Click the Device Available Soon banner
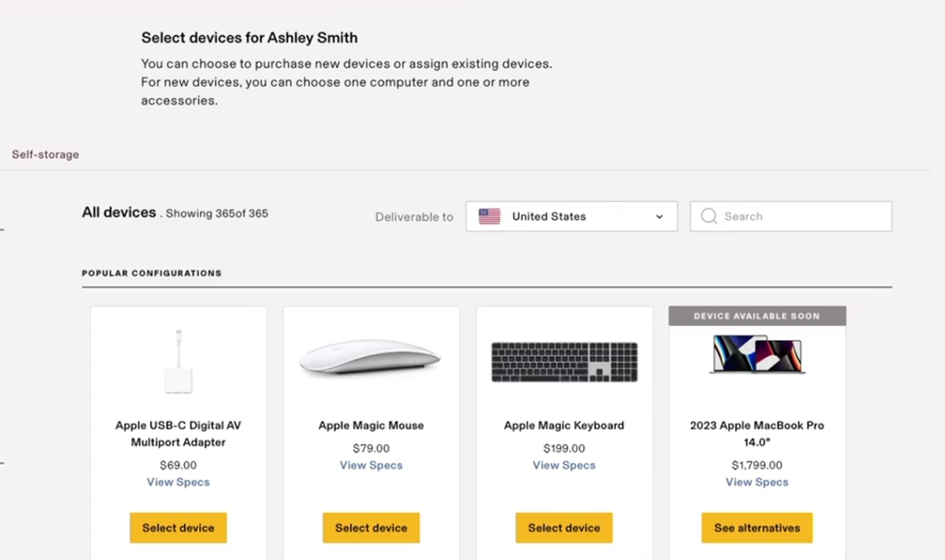Screen dimensions: 945x560 [757, 316]
